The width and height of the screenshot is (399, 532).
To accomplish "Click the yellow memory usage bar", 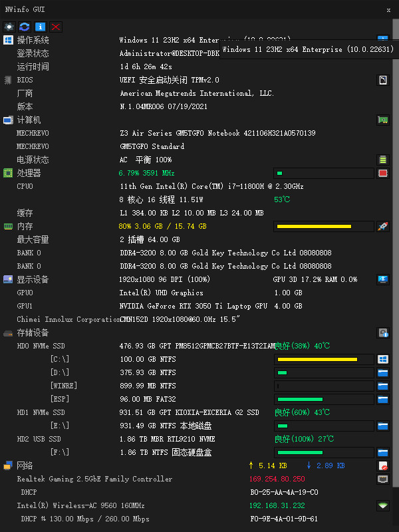I will (324, 226).
